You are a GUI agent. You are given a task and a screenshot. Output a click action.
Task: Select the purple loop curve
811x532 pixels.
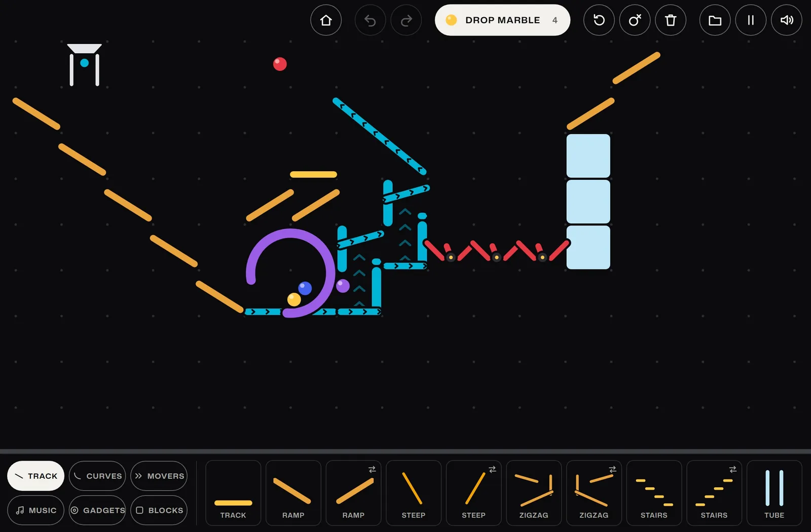click(x=290, y=273)
